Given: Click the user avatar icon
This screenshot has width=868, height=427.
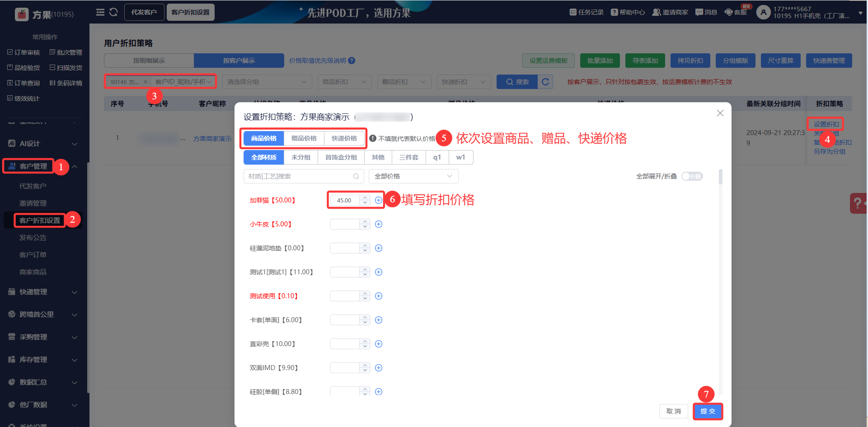Looking at the screenshot, I should tap(763, 12).
